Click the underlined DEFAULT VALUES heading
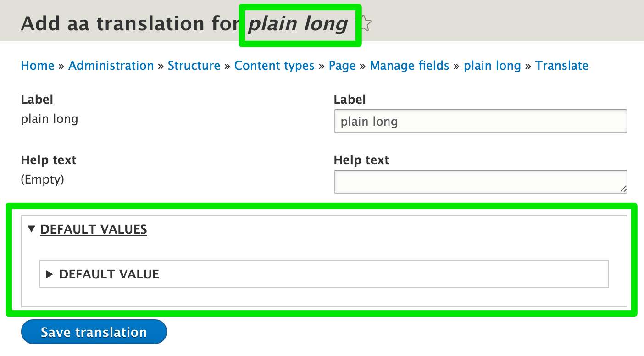This screenshot has height=356, width=644. click(94, 229)
